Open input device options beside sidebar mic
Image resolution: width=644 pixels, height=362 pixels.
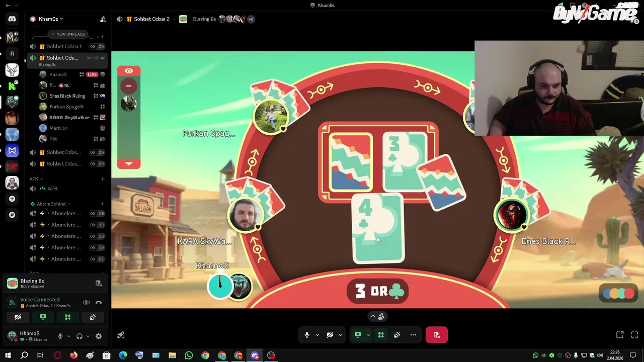(68, 336)
